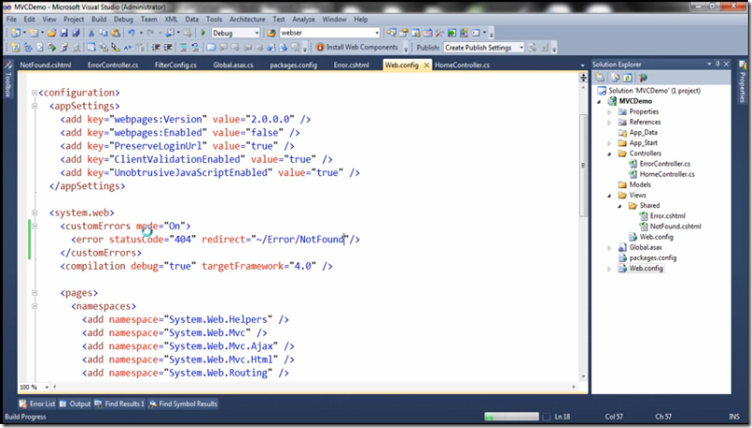
Task: Click the Decrease Indent icon
Action: (156, 47)
